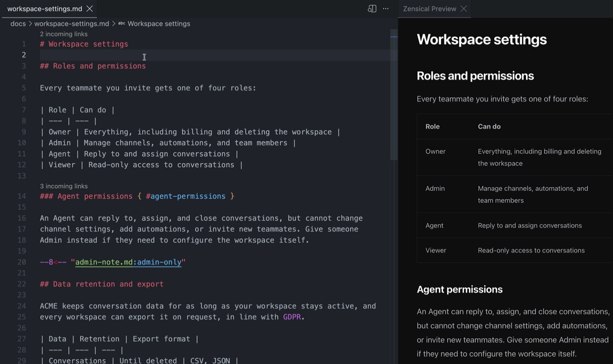
Task: Click the '## Data retention and export' line
Action: click(x=102, y=284)
